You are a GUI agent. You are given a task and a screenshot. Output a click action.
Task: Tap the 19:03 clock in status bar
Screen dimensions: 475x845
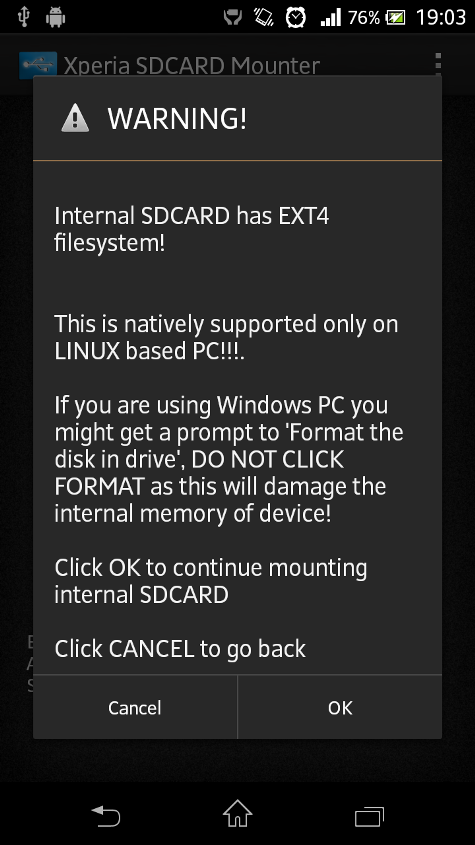coord(440,17)
